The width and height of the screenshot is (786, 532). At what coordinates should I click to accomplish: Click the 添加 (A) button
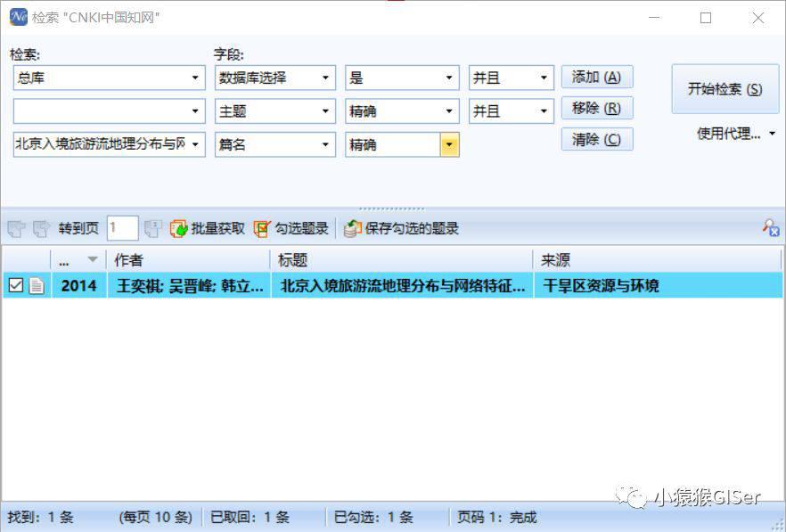pos(596,78)
